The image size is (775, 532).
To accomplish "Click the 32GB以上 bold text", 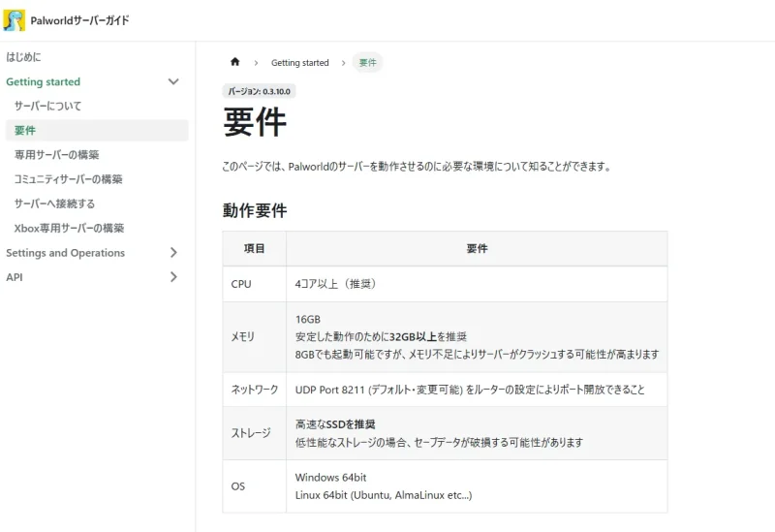I will [x=414, y=336].
